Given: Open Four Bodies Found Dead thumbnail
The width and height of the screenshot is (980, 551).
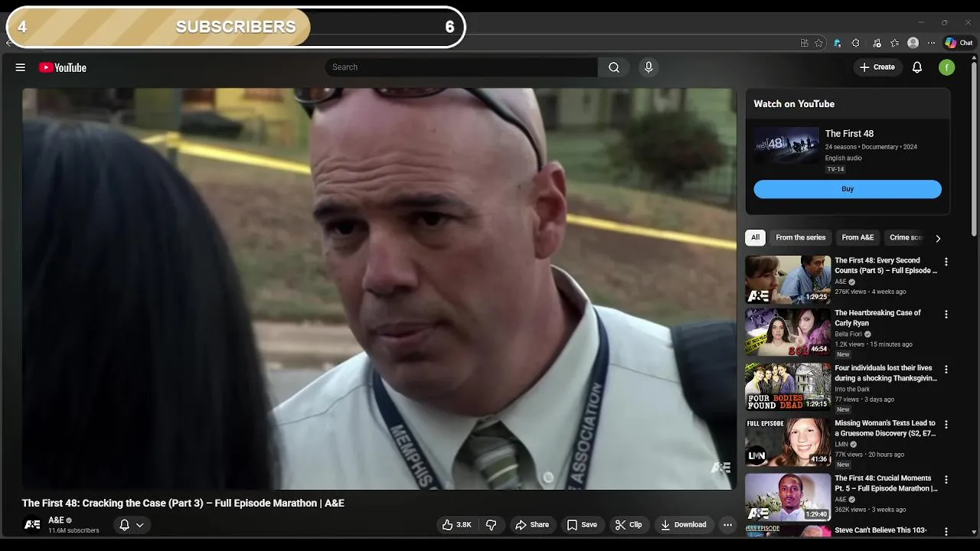Looking at the screenshot, I should (x=788, y=387).
